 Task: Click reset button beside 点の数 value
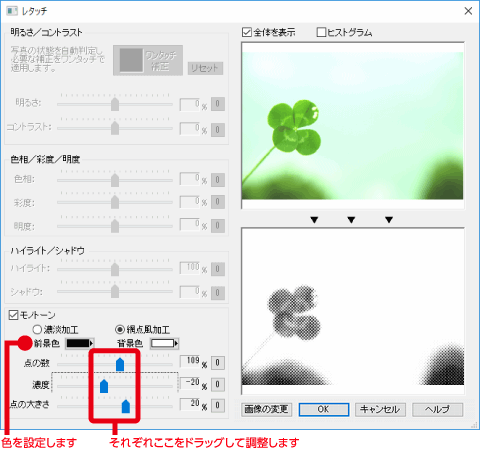218,363
